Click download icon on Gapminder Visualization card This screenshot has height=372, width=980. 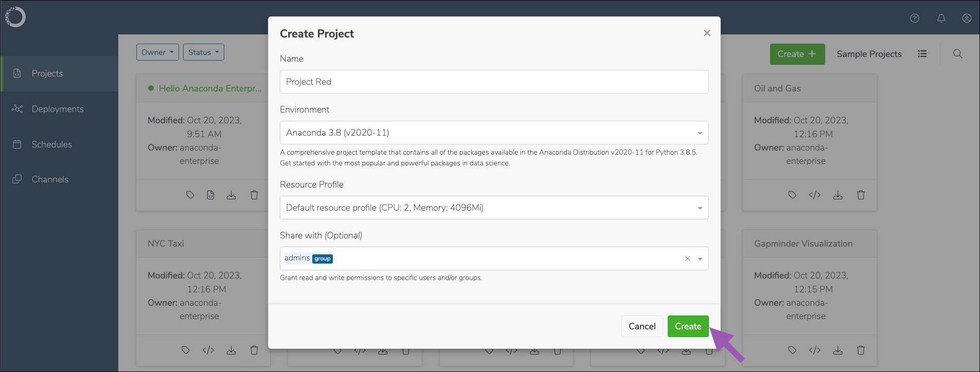[x=838, y=350]
